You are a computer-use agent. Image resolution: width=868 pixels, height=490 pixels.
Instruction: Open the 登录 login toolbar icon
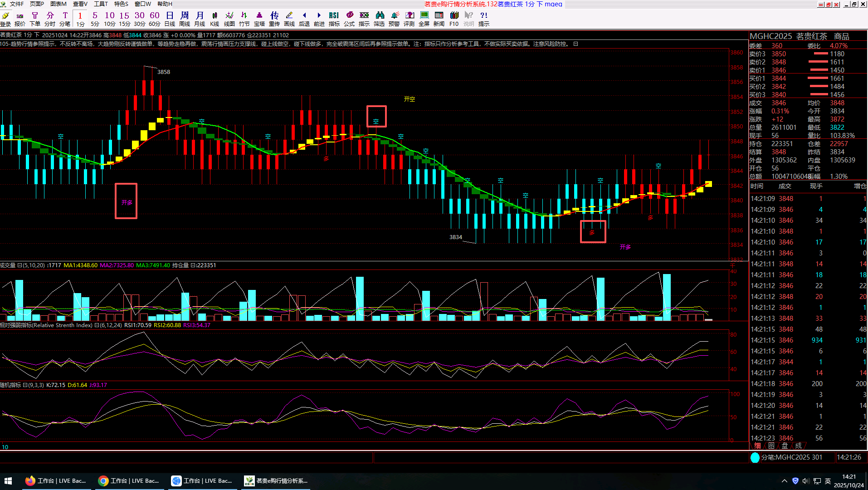click(x=5, y=19)
